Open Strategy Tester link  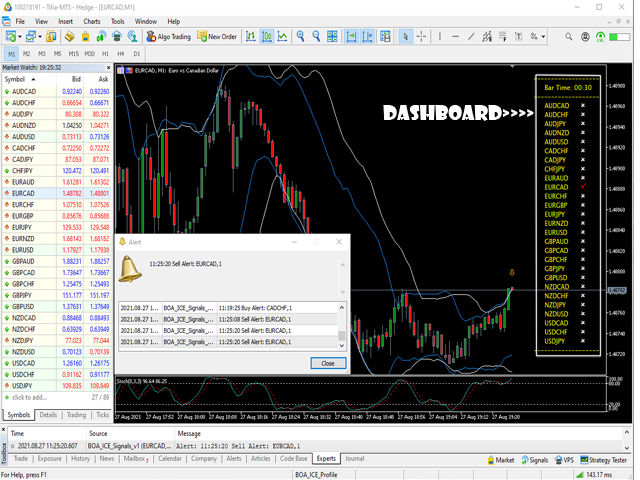coord(603,460)
